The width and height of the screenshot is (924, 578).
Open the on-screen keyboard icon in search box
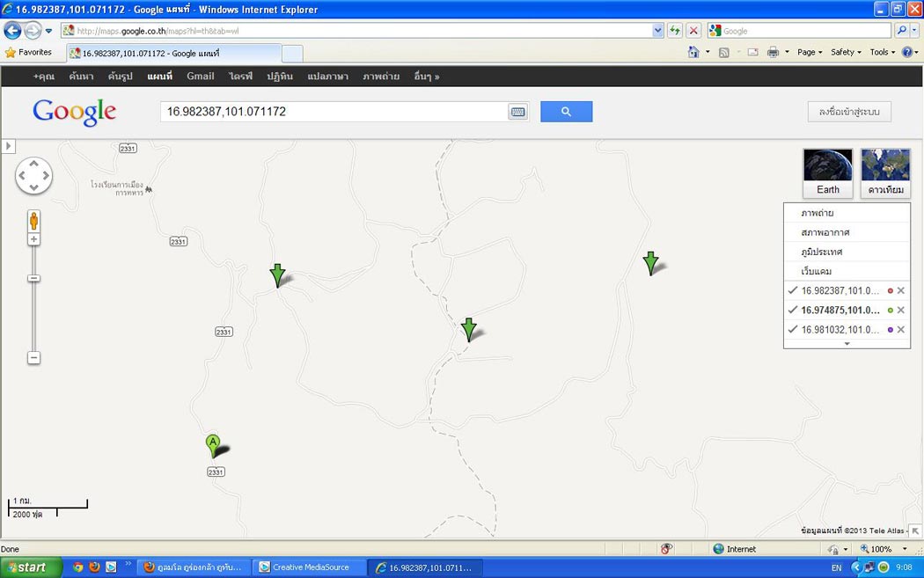coord(517,112)
